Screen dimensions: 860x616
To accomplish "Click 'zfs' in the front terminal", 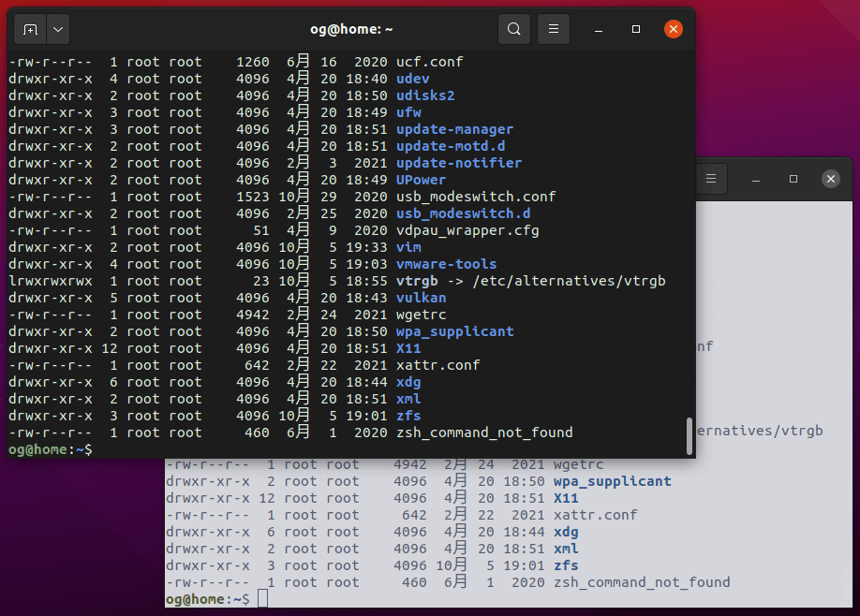I will point(408,416).
